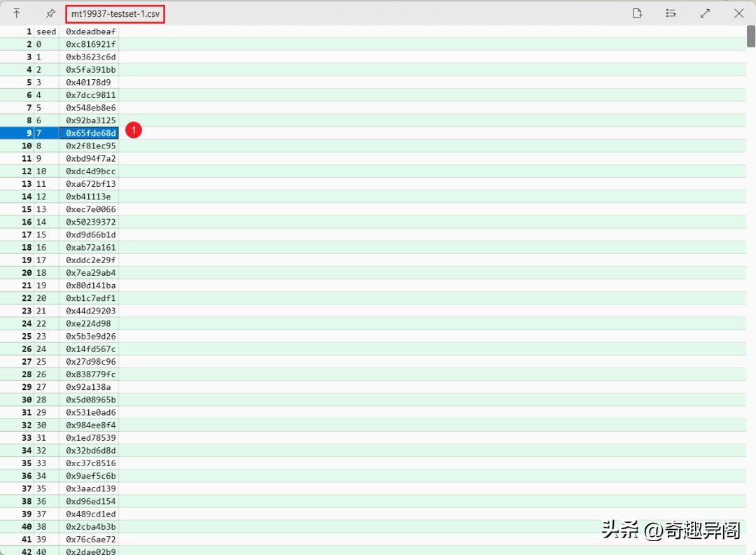This screenshot has width=756, height=555.
Task: Open the file with its default application icon
Action: tap(637, 13)
